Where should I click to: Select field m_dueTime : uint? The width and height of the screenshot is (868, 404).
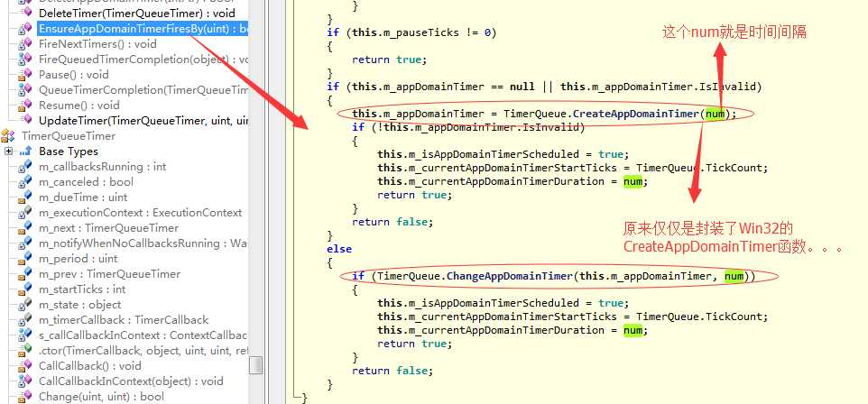coord(83,197)
